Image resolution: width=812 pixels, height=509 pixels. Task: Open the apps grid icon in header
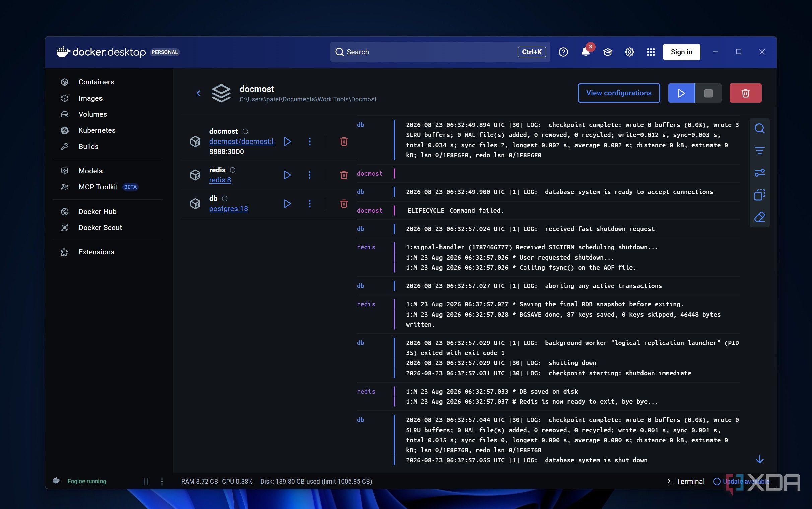coord(651,52)
